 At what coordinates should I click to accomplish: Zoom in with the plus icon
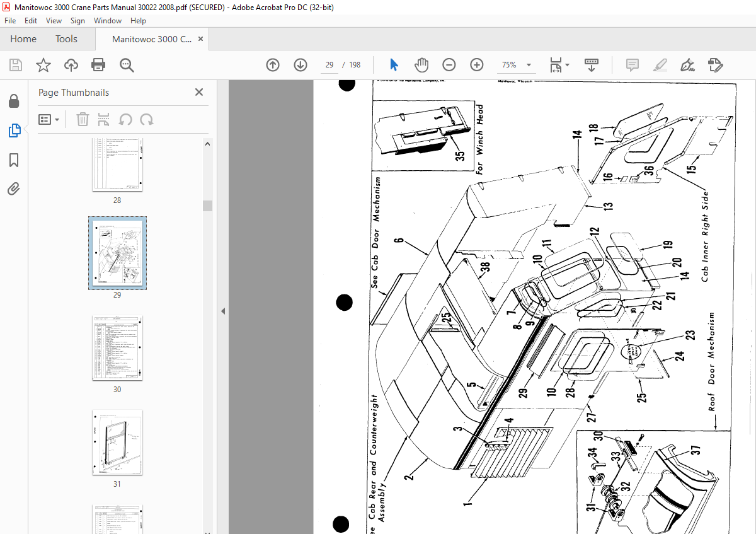477,65
